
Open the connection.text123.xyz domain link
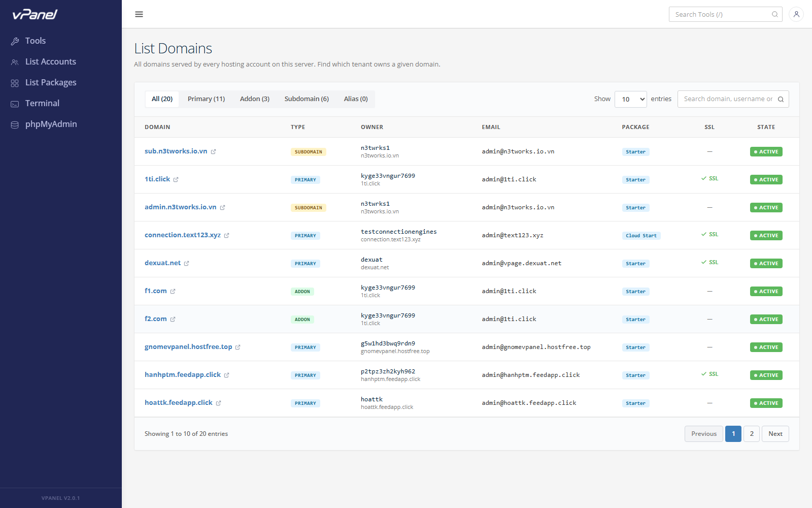(183, 235)
